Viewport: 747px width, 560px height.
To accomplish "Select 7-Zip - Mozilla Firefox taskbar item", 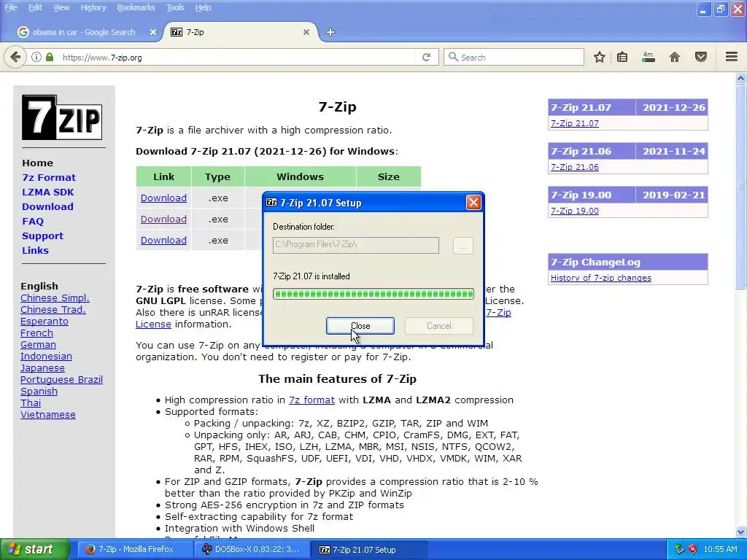I will [x=135, y=549].
